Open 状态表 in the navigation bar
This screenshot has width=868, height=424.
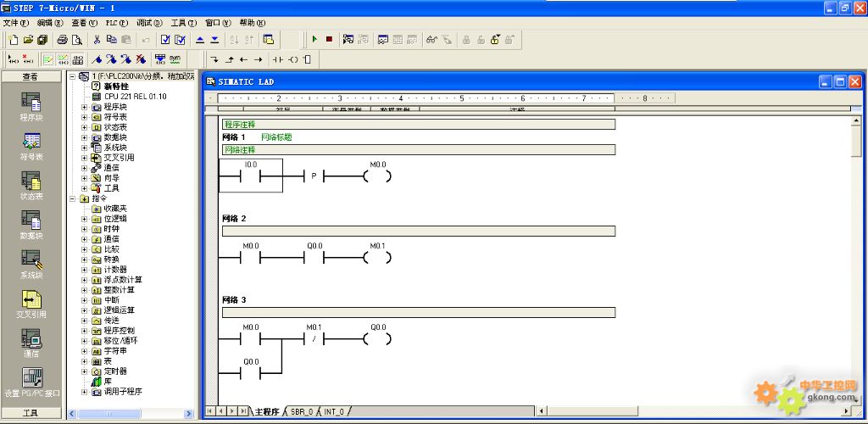point(31,186)
